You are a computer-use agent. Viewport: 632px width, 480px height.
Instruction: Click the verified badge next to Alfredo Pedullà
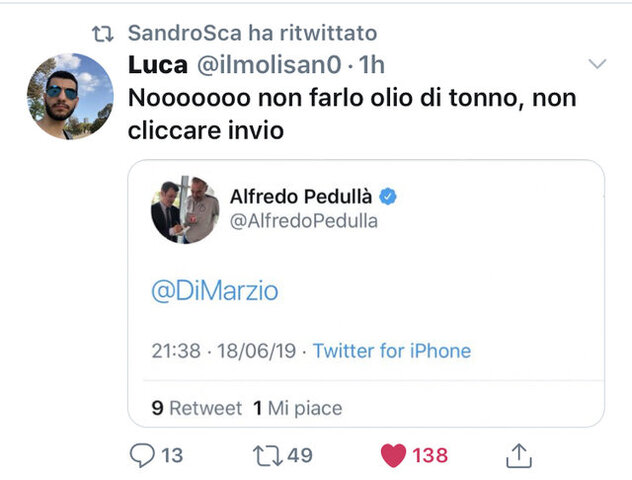[x=388, y=197]
